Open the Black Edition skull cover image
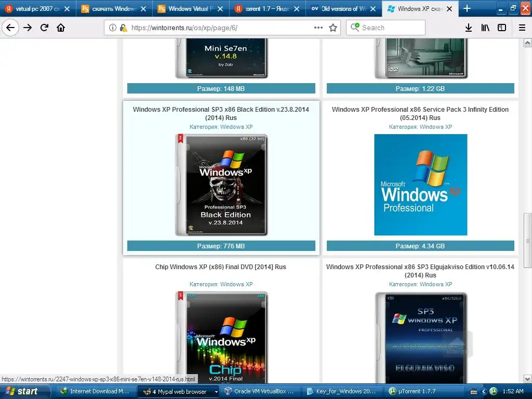This screenshot has width=532, height=399. (x=221, y=185)
